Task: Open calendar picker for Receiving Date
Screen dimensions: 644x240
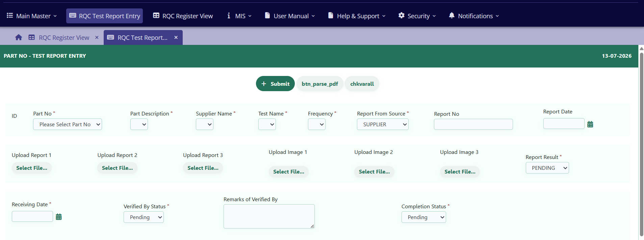Action: [x=59, y=217]
